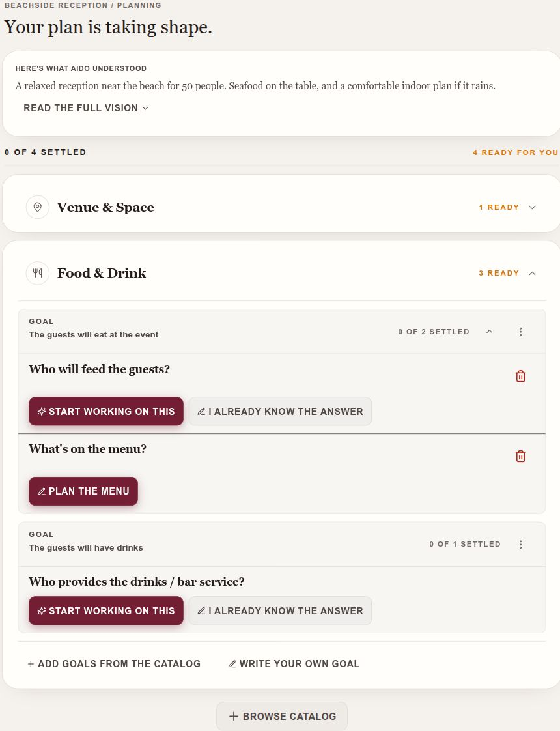Add goals from the catalog
The width and height of the screenshot is (560, 731).
pyautogui.click(x=114, y=663)
